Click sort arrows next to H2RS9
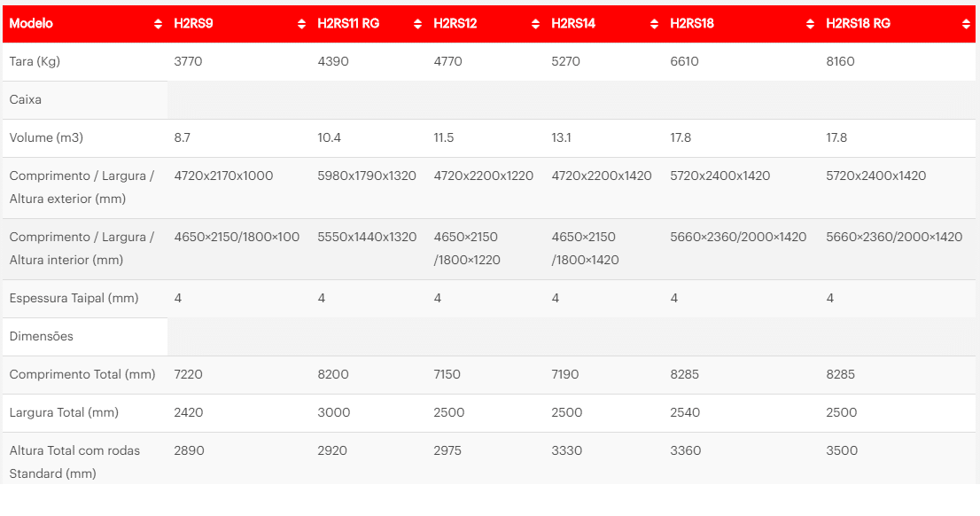Screen dimensions: 980x516 click(x=302, y=24)
